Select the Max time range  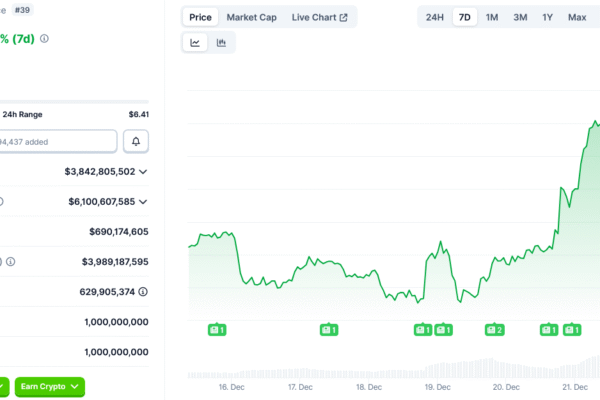pos(577,17)
